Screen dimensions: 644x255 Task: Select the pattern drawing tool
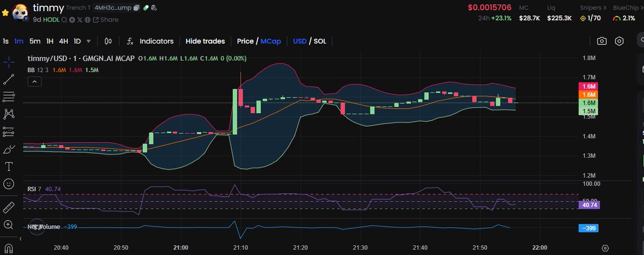click(8, 114)
